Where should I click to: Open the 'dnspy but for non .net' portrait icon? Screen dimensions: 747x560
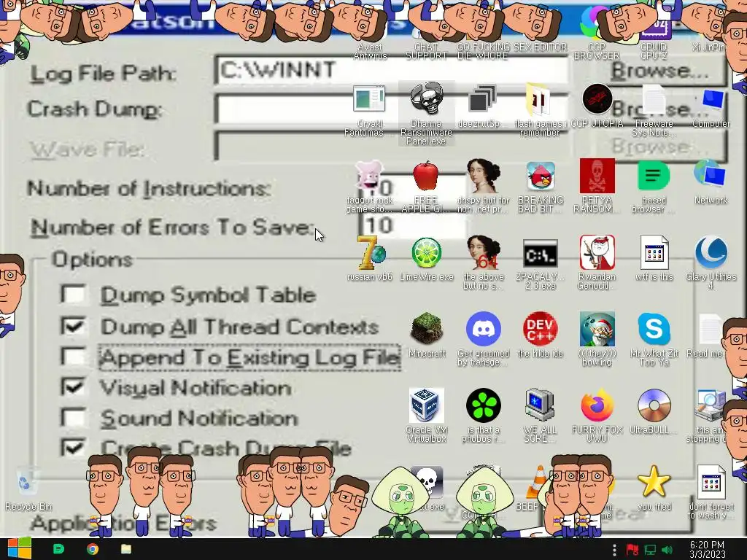pos(483,176)
